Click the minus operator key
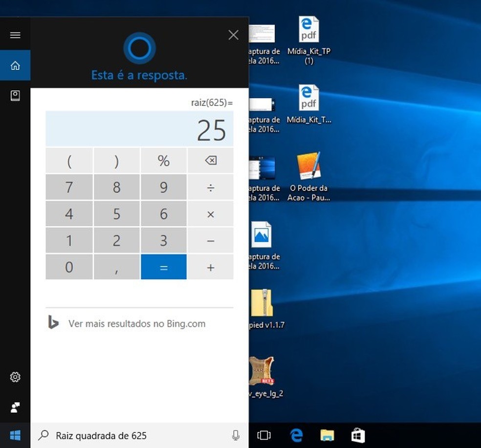This screenshot has width=481, height=448. point(210,240)
